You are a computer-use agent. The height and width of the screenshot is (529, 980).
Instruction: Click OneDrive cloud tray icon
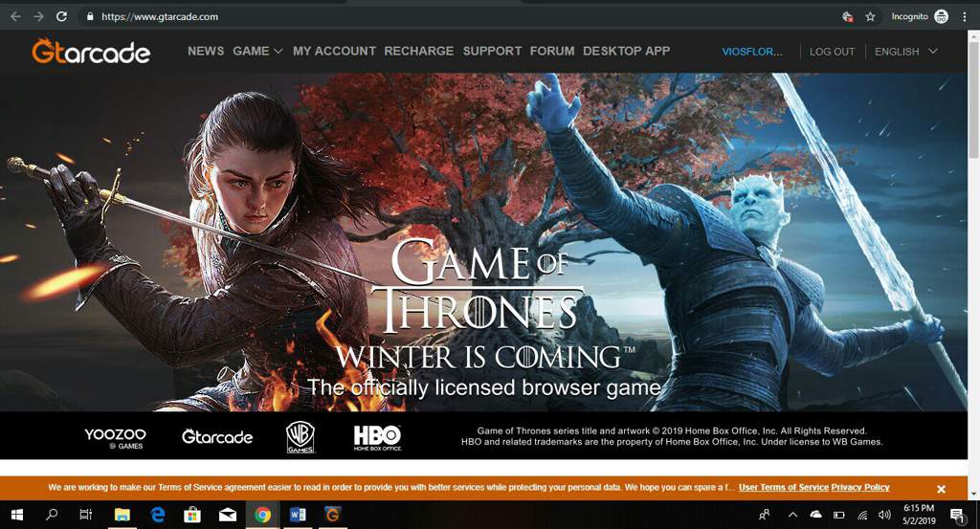pos(815,515)
